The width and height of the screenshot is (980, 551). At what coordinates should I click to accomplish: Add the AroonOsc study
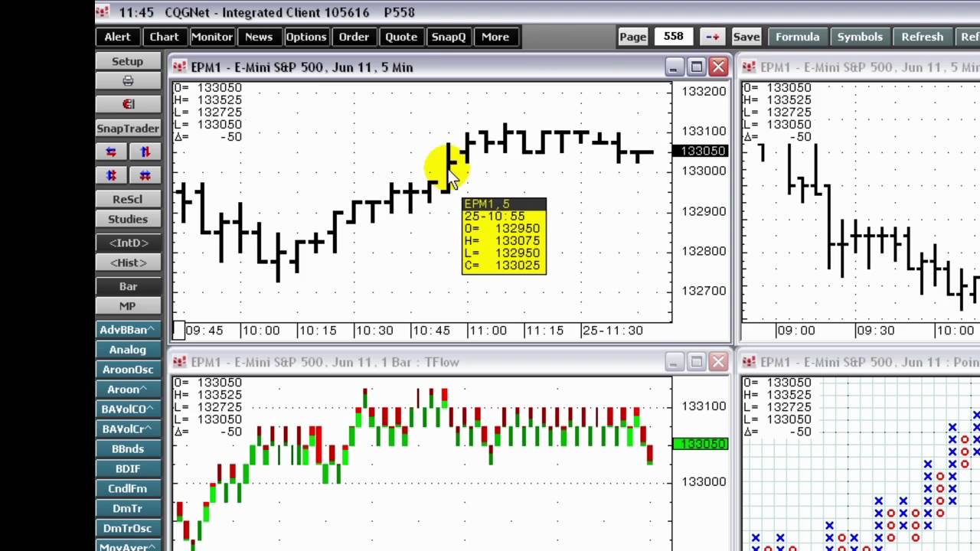click(x=128, y=370)
